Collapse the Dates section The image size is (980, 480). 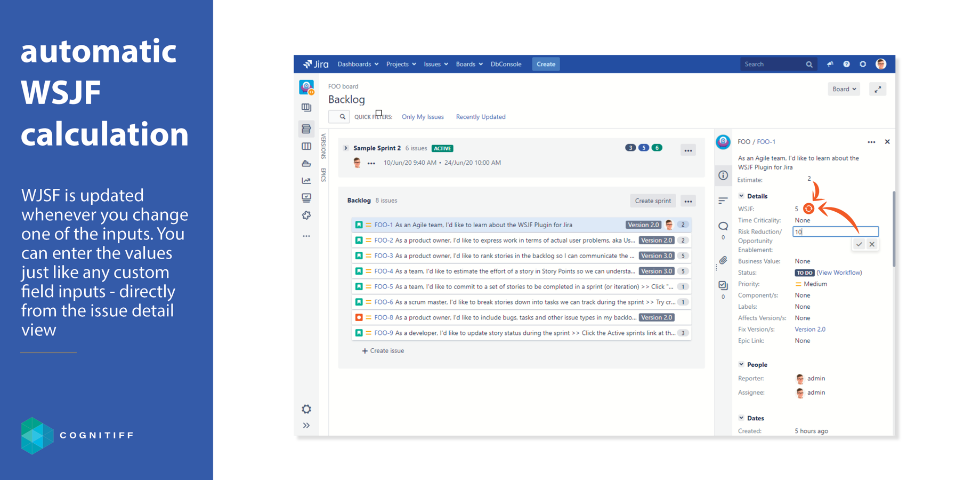point(741,418)
